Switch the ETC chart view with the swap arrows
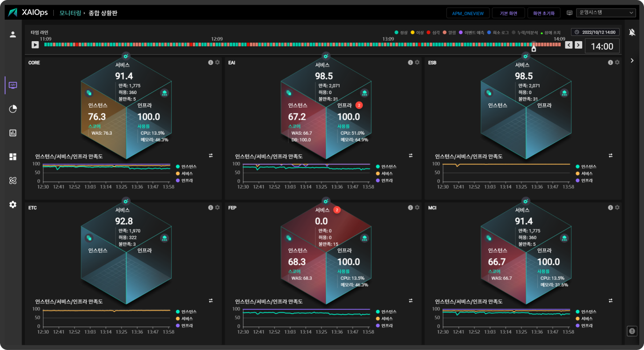The image size is (644, 350). pos(211,300)
